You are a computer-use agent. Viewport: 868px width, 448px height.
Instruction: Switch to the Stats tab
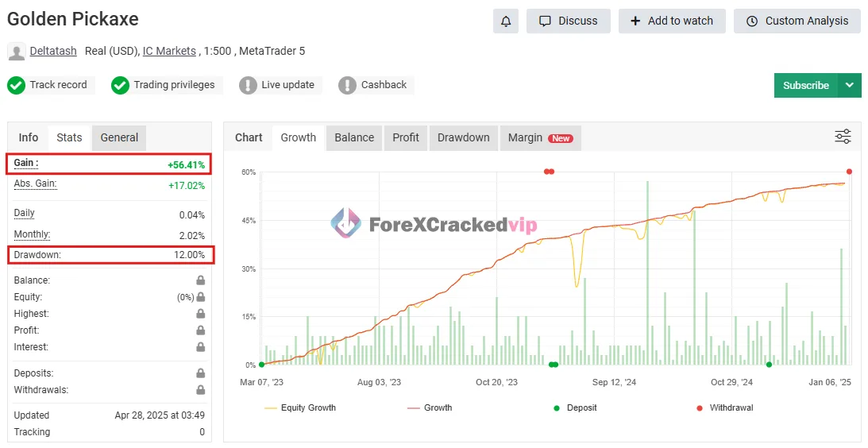click(69, 137)
